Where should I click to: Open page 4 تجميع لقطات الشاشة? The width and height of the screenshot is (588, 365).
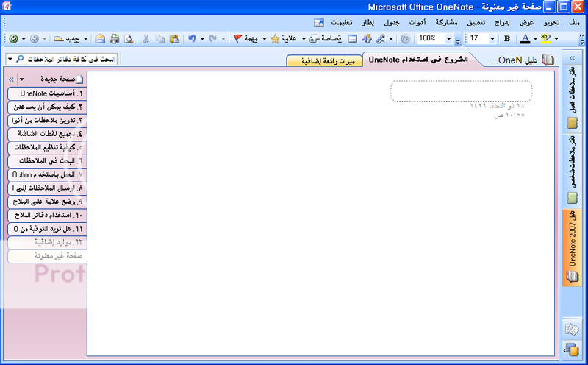pyautogui.click(x=47, y=134)
